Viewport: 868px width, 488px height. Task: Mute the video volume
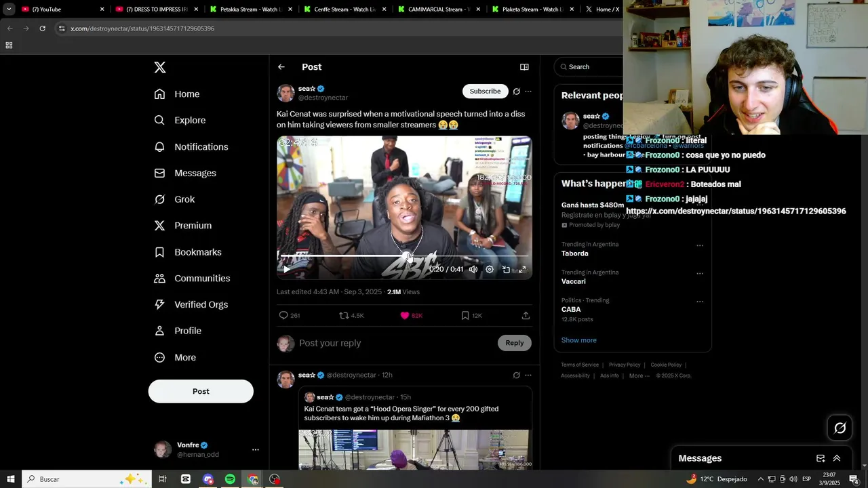point(473,269)
